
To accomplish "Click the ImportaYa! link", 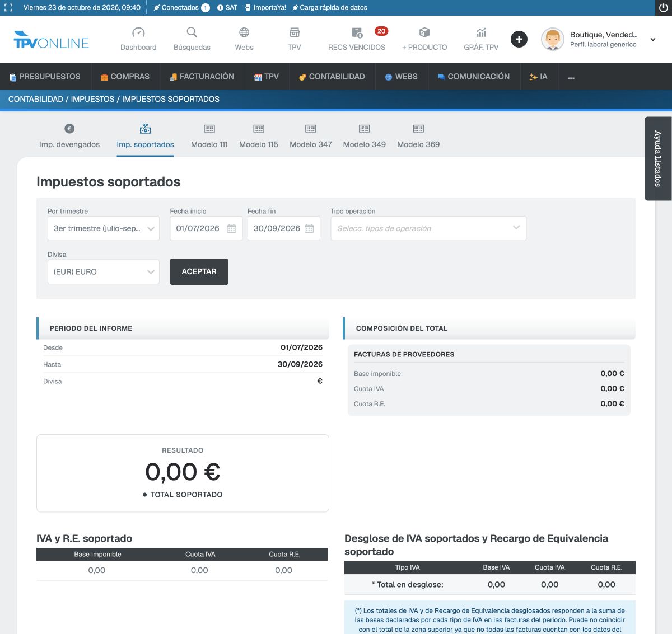I will [265, 8].
